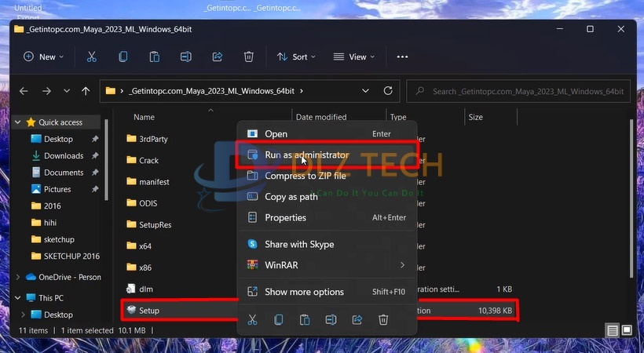Viewport: 644px width, 353px height.
Task: Open the Crack folder
Action: (148, 160)
